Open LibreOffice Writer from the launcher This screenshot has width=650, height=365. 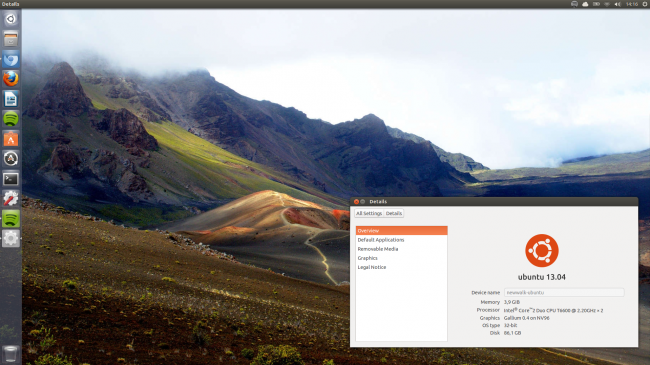pos(11,99)
